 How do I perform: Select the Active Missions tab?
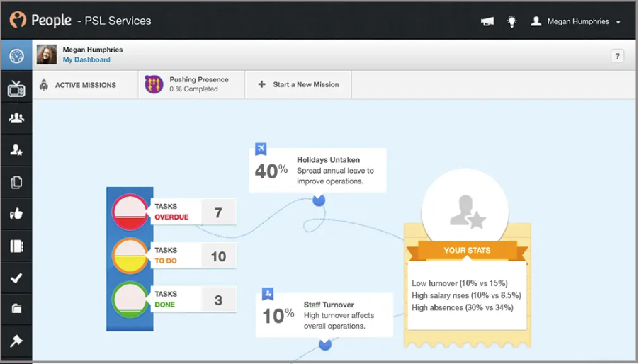85,85
